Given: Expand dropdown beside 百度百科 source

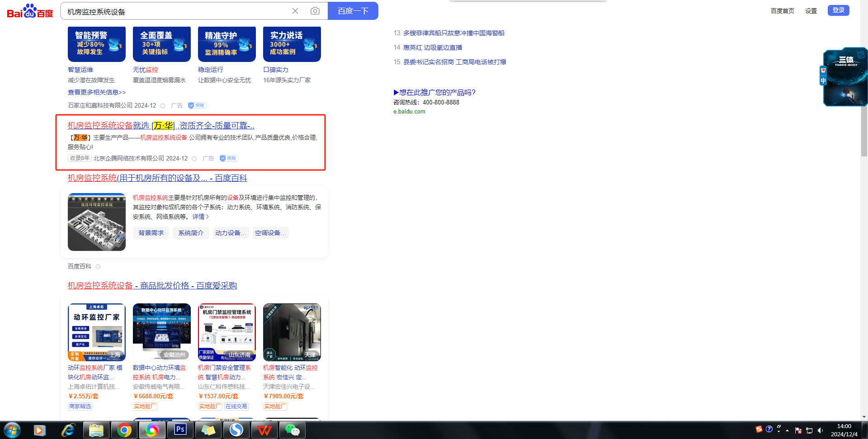Looking at the screenshot, I should [98, 267].
